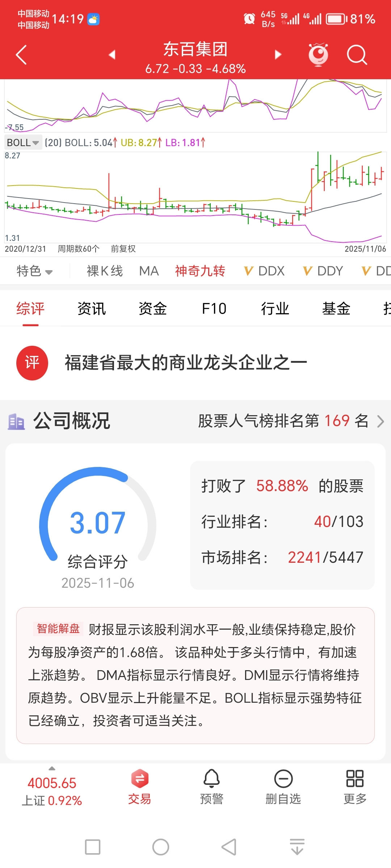The height and width of the screenshot is (868, 391).
Task: Tap 2020/12/31 chart start date
Action: pyautogui.click(x=25, y=249)
